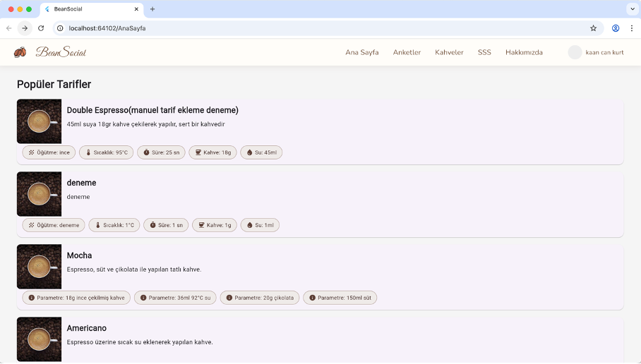Click the Popüler Tarifler heading
Screen dimensions: 641x364
(x=54, y=84)
